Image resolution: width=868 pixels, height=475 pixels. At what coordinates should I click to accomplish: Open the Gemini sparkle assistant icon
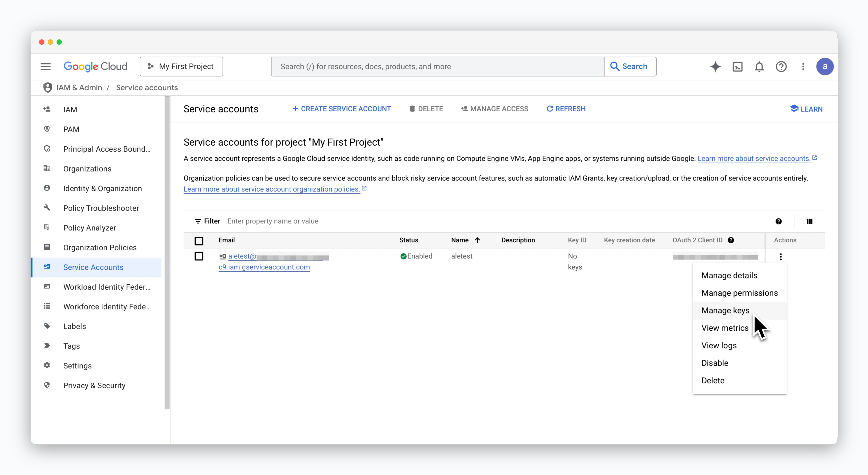click(x=715, y=66)
